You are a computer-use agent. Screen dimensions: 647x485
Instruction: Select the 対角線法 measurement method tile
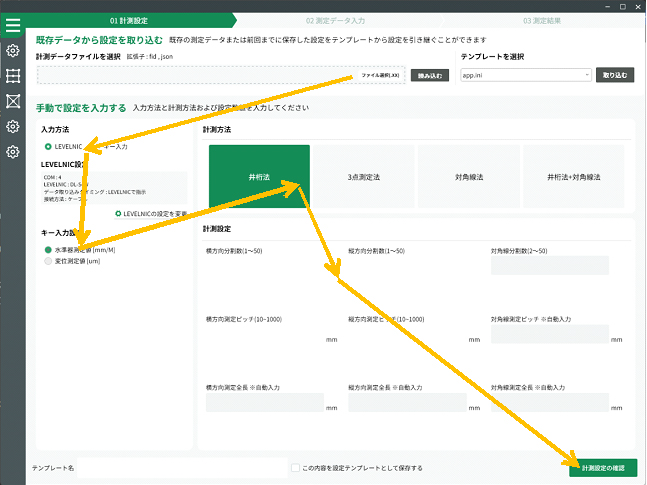pos(469,177)
